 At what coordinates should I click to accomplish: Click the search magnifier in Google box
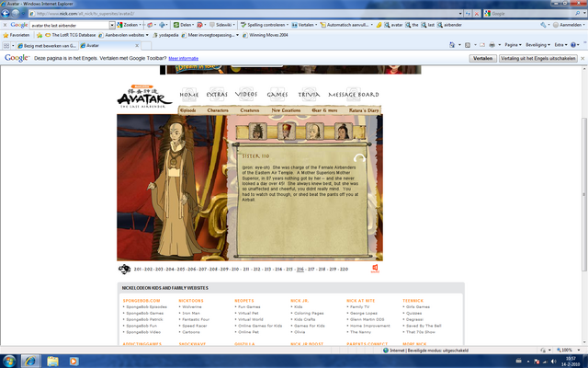click(x=578, y=14)
